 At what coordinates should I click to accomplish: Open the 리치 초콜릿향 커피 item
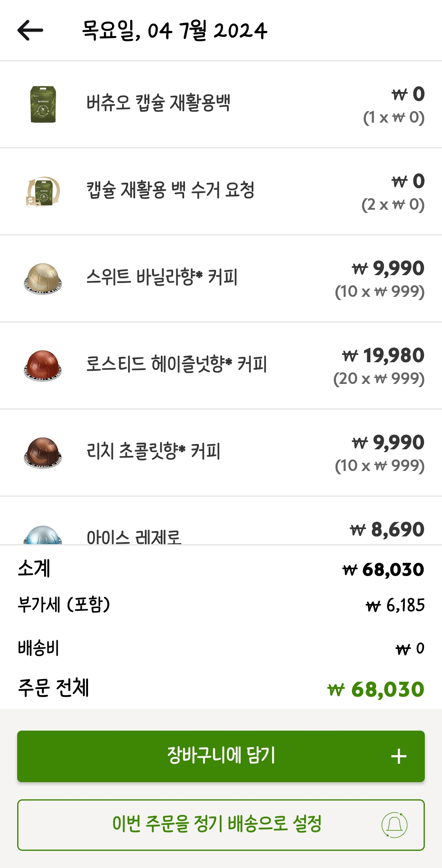point(153,451)
